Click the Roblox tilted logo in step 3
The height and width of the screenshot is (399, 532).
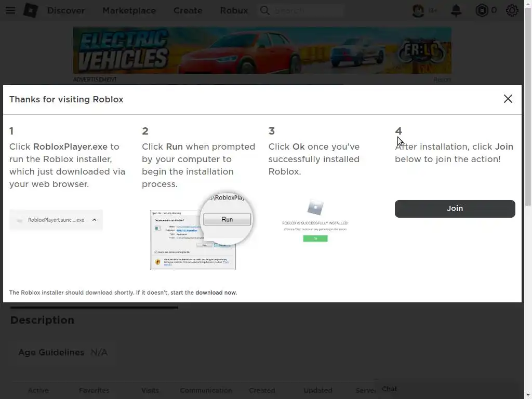(x=315, y=207)
